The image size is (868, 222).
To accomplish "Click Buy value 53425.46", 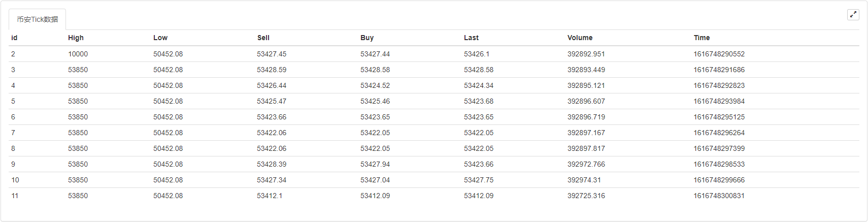I will 375,101.
